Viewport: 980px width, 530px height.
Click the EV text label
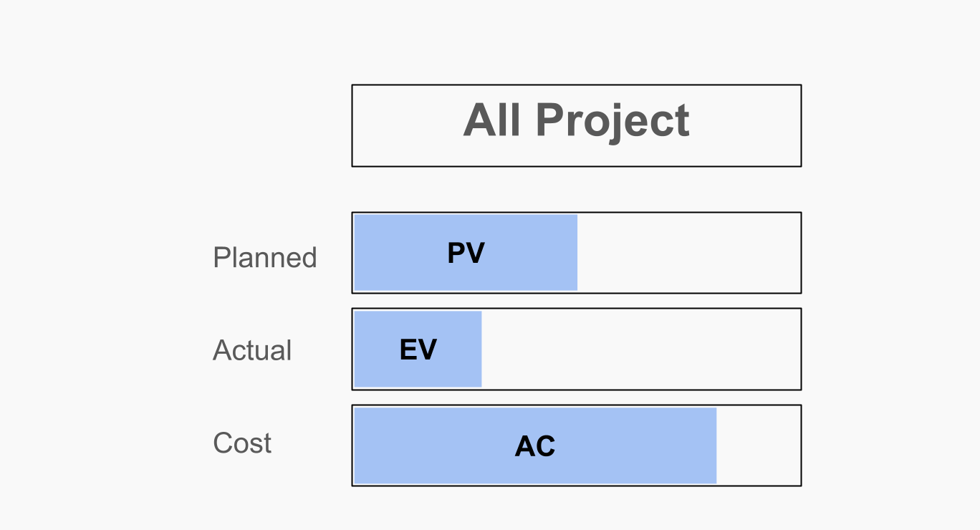[418, 350]
